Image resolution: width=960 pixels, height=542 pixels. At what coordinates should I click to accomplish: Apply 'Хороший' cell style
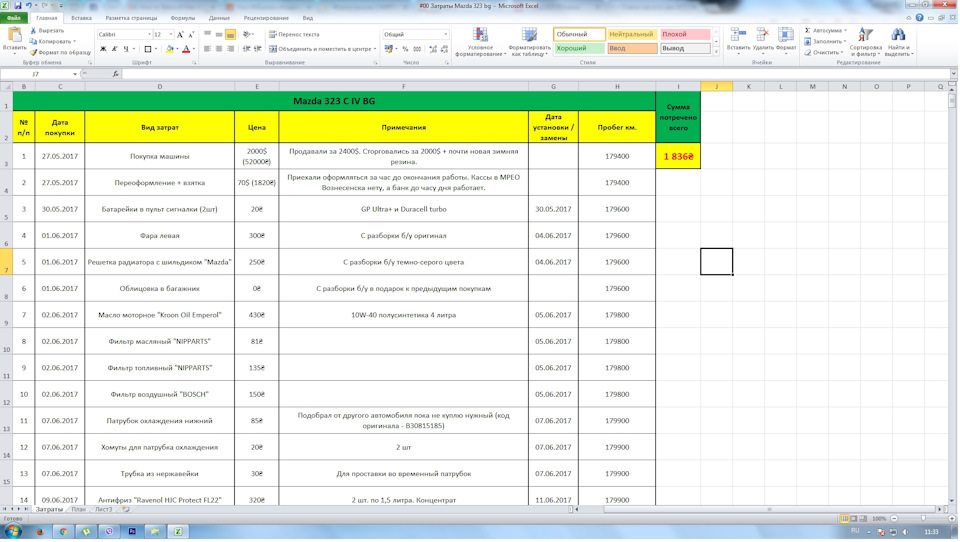click(579, 48)
